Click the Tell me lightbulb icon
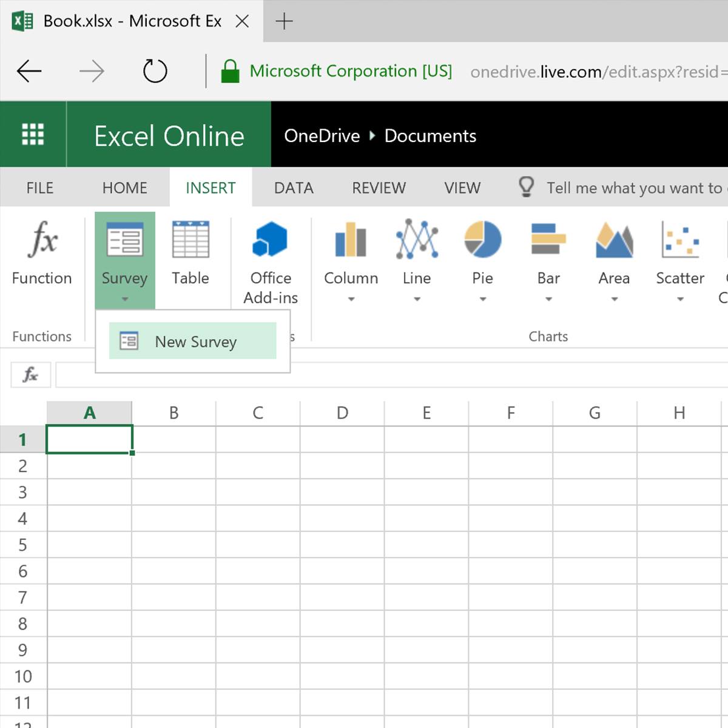 tap(526, 187)
